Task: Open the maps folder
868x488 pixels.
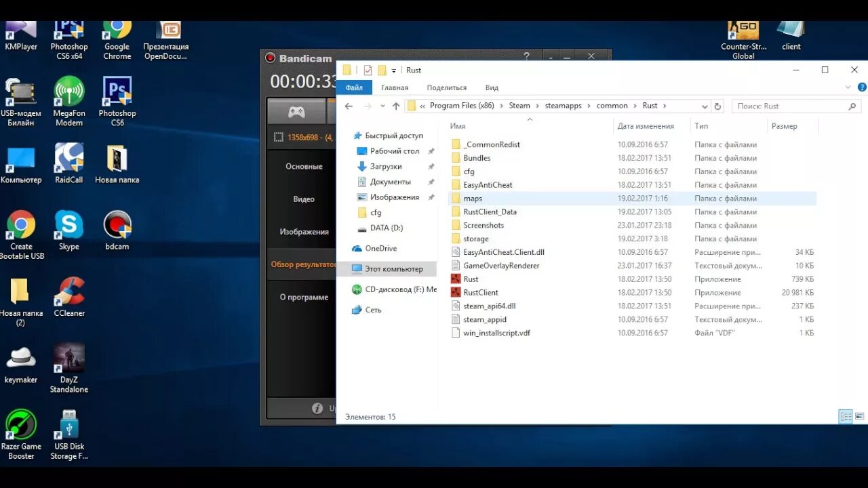Action: coord(473,199)
